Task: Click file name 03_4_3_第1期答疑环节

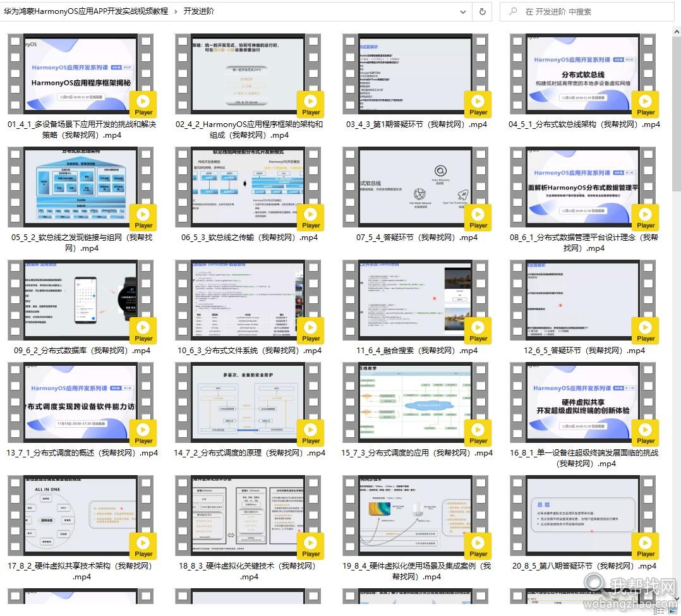Action: (416, 124)
